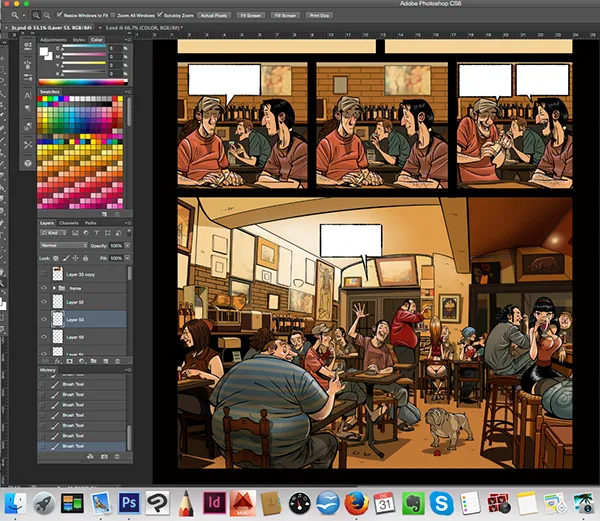The height and width of the screenshot is (521, 600).
Task: Filter layers by type layers icon
Action: [96, 233]
